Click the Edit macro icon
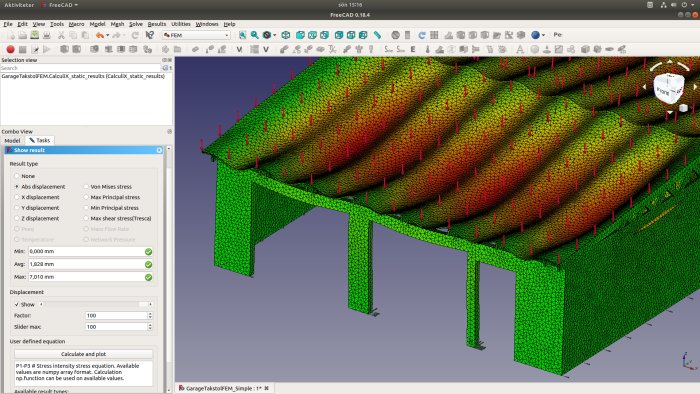This screenshot has width=700, height=394. click(35, 49)
